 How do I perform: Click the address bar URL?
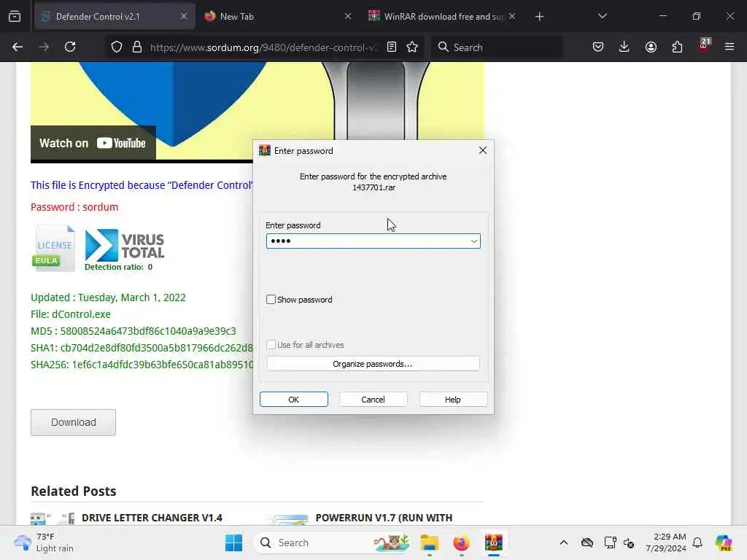coord(263,47)
